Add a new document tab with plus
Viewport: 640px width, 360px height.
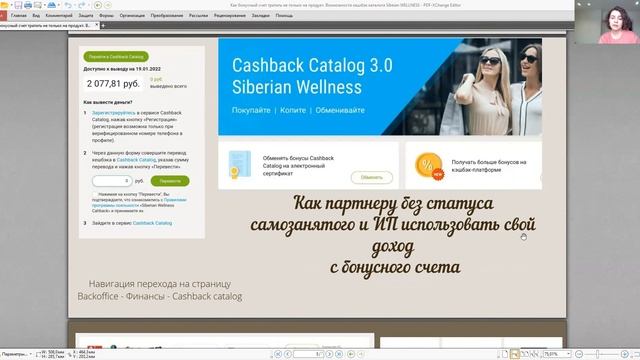[103, 25]
